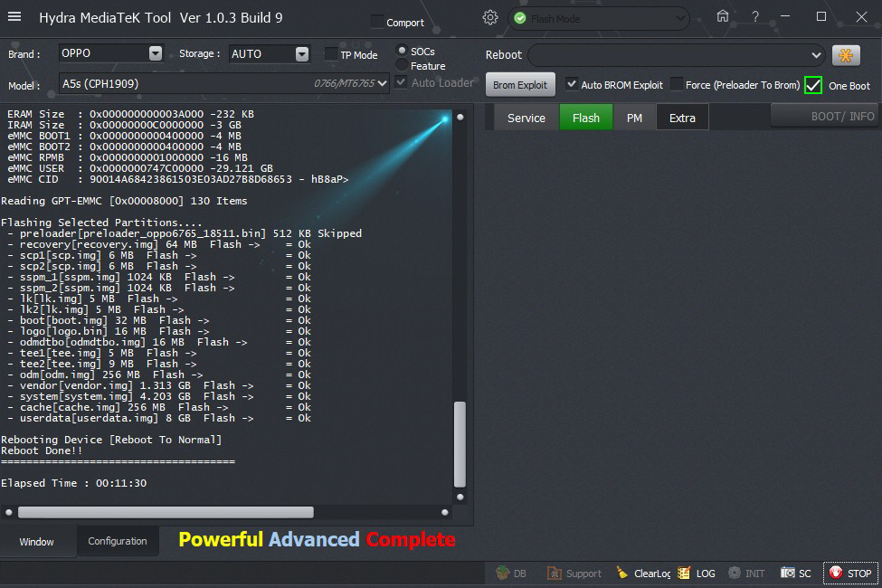Select the Flash tab

click(x=586, y=118)
